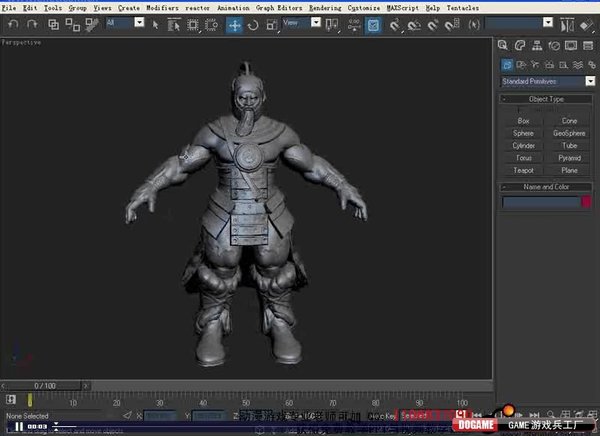Choose the Rectangular Selection Region icon
Viewport: 600px width, 436px height.
(x=192, y=24)
